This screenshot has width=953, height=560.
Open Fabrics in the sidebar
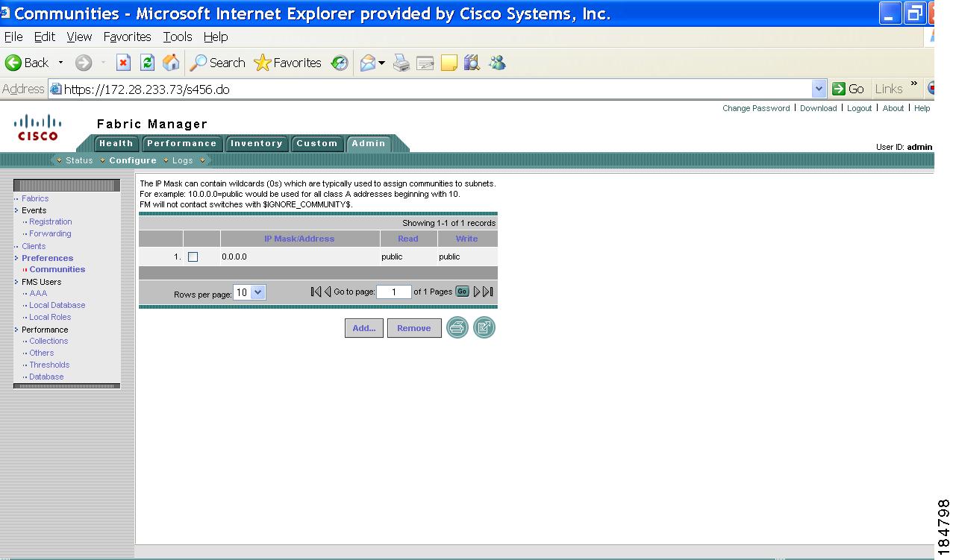pyautogui.click(x=35, y=198)
